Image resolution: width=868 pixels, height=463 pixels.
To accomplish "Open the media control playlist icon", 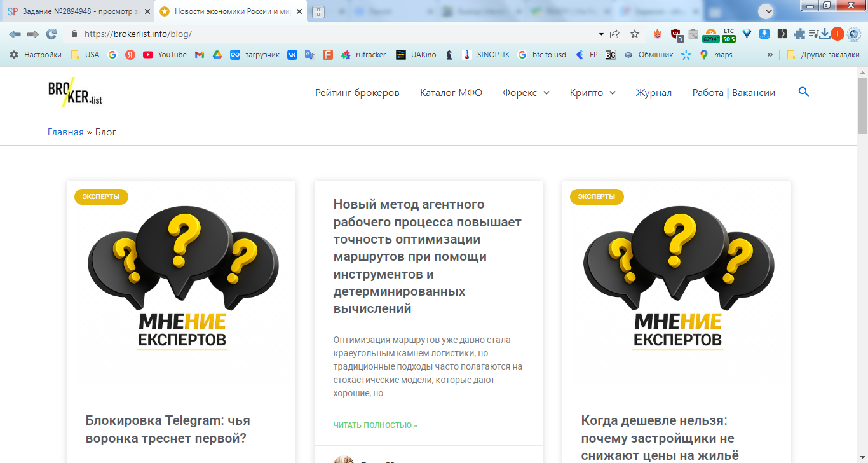I will 813,34.
